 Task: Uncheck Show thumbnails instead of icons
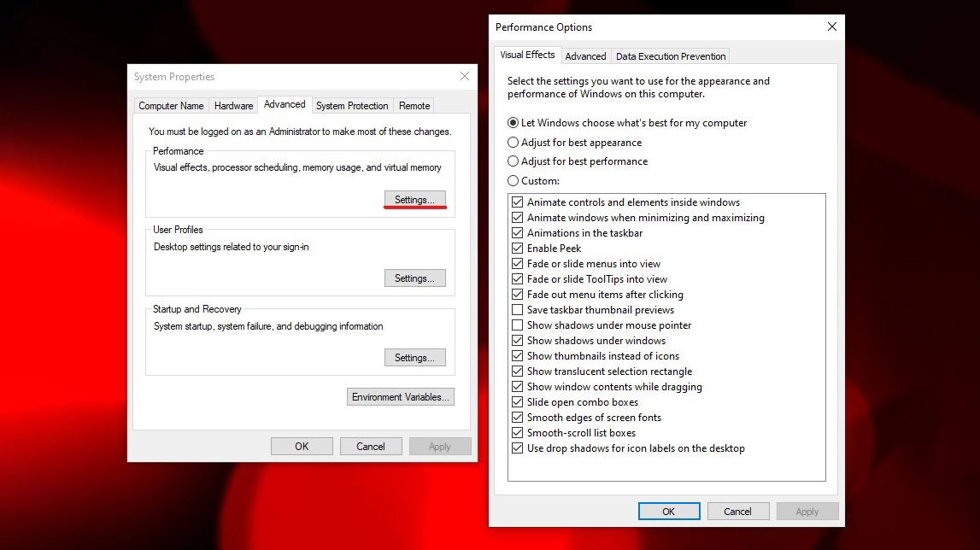coord(518,355)
